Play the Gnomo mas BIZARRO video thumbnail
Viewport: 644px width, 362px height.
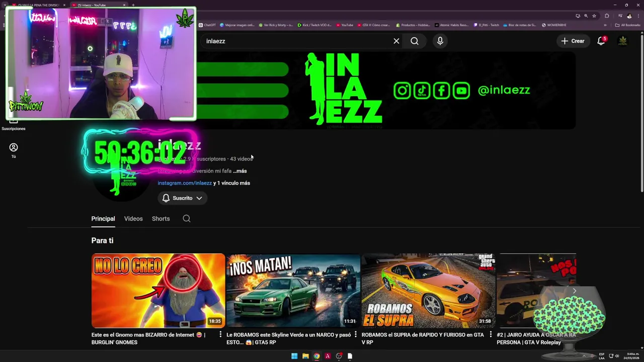(x=158, y=291)
